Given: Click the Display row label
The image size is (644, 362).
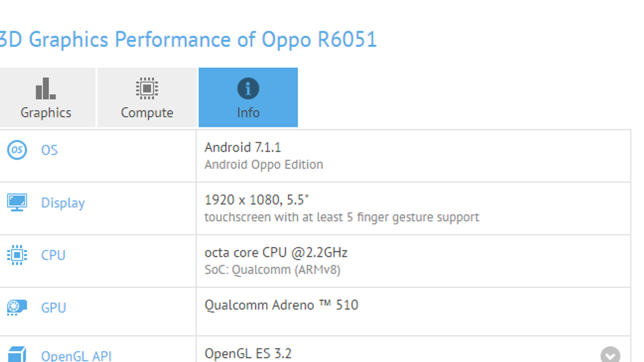Looking at the screenshot, I should (x=63, y=203).
